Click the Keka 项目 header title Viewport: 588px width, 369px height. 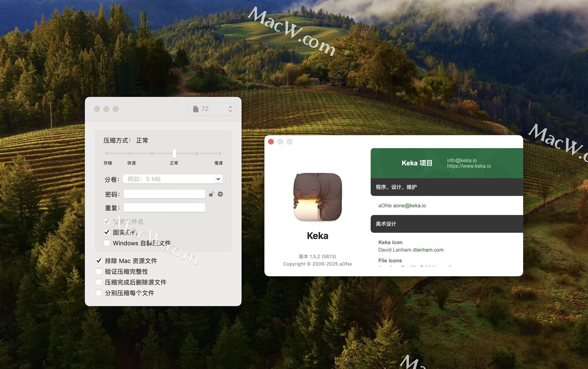pos(417,163)
